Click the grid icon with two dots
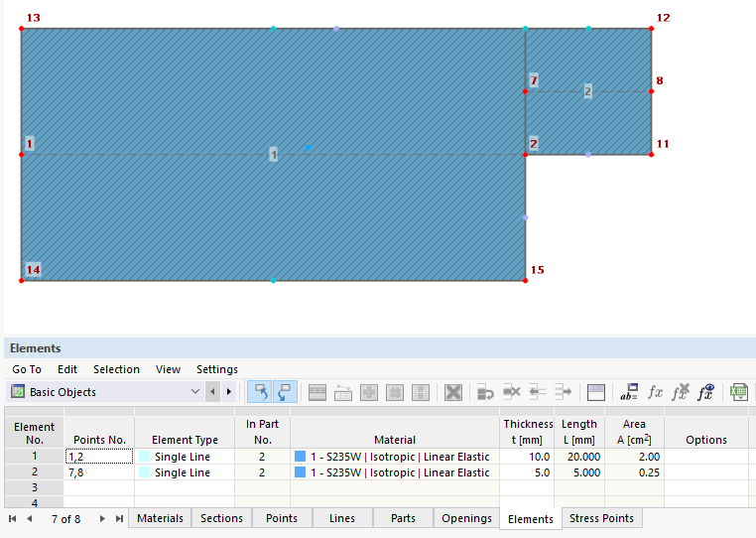756x538 pixels. (x=421, y=392)
